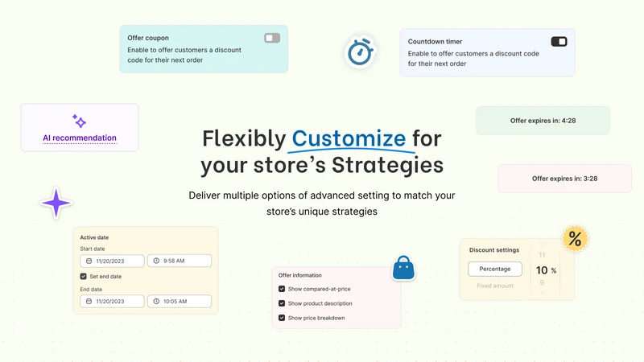Click the Active date heading
The width and height of the screenshot is (644, 362).
click(x=94, y=237)
